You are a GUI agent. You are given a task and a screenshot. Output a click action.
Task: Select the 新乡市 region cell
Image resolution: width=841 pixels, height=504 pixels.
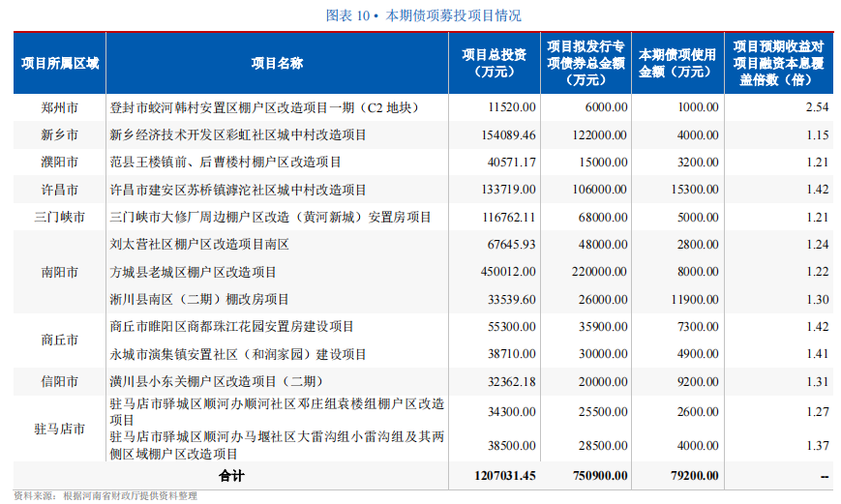[x=60, y=134]
